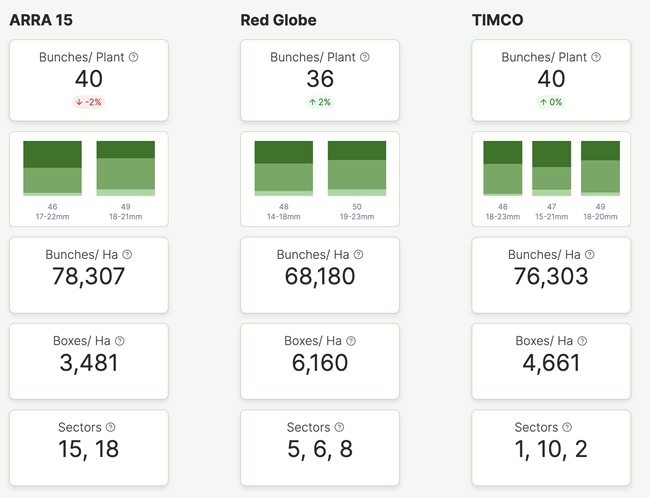Open help tooltip for ARRA 15 Bunches/Ha

pyautogui.click(x=127, y=255)
